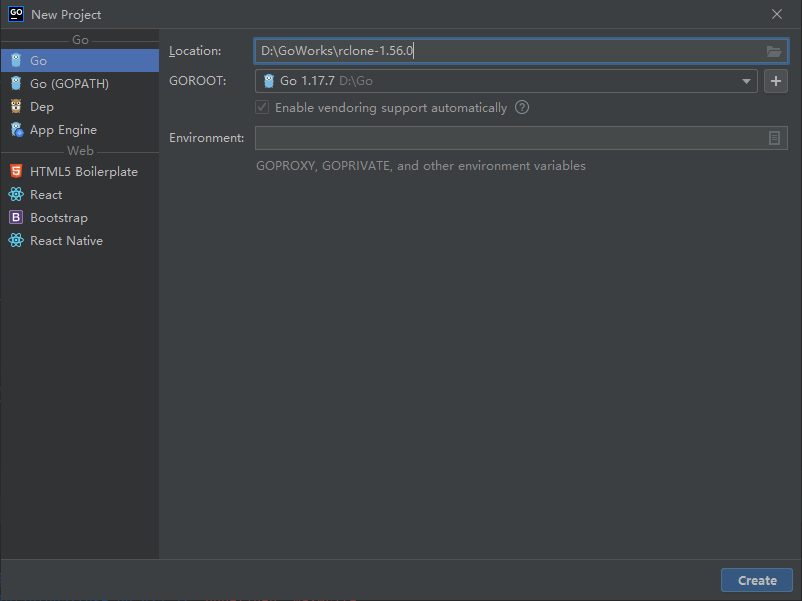The height and width of the screenshot is (601, 802).
Task: Click the HTML5 shield icon
Action: 16,171
